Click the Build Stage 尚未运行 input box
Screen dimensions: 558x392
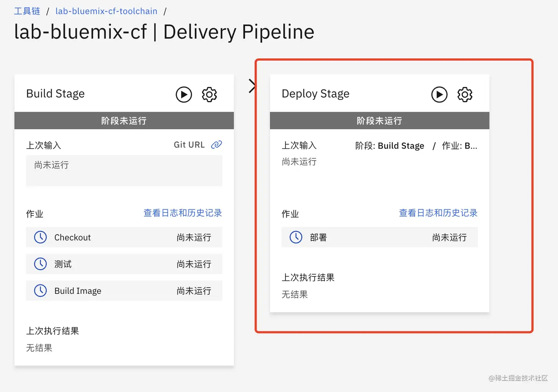pyautogui.click(x=124, y=171)
